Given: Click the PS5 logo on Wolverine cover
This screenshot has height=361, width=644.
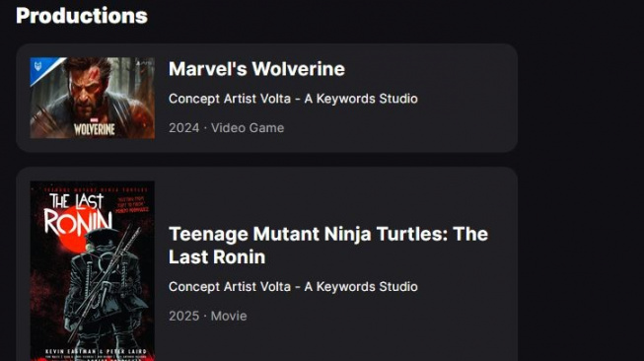Looking at the screenshot, I should pos(144,63).
